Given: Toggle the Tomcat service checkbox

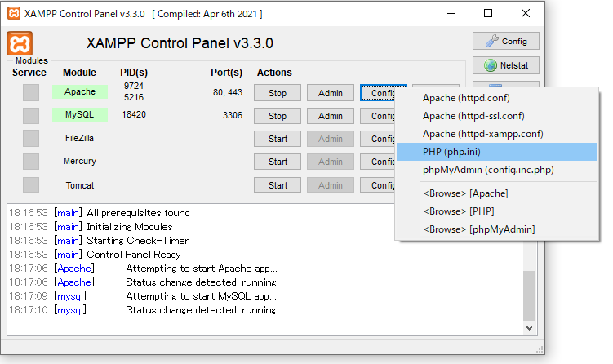Looking at the screenshot, I should point(31,185).
